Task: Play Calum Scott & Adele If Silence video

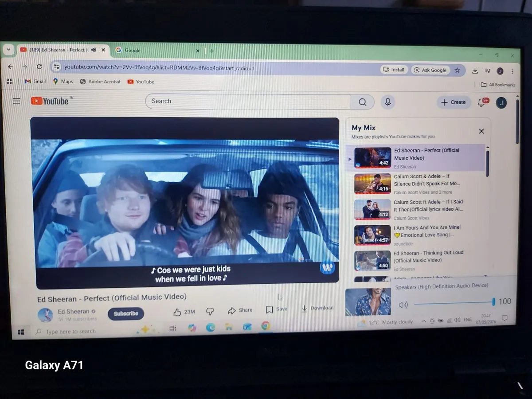Action: click(x=417, y=184)
